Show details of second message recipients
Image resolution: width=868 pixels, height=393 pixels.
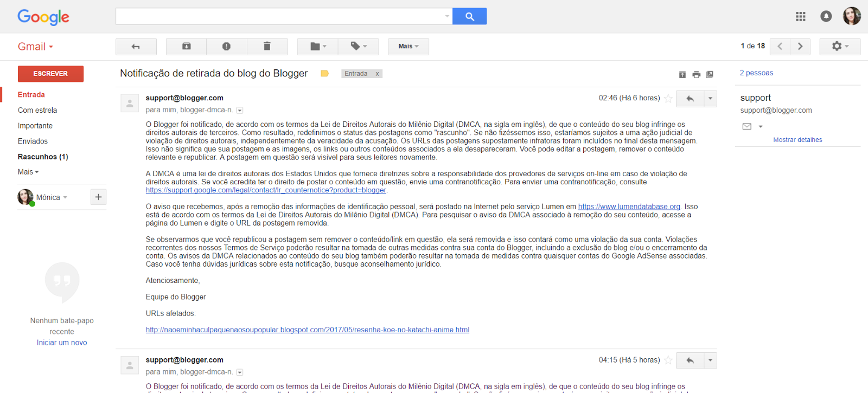coord(240,372)
